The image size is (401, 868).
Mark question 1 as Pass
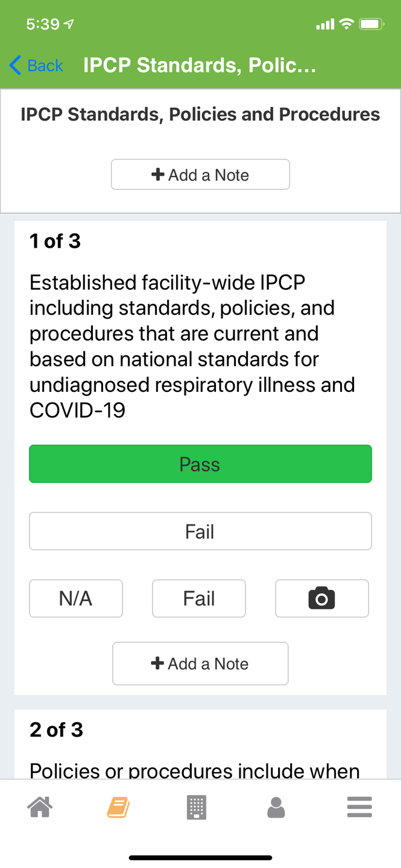pos(200,464)
